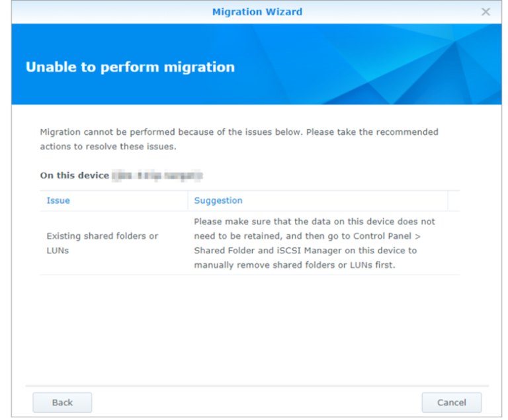
Task: Click the Back button
Action: pyautogui.click(x=62, y=402)
